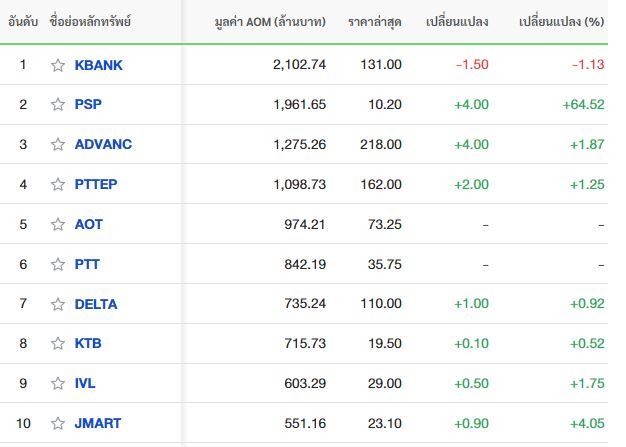Click the star next to PTTEP
Image resolution: width=626 pixels, height=447 pixels.
tap(58, 184)
